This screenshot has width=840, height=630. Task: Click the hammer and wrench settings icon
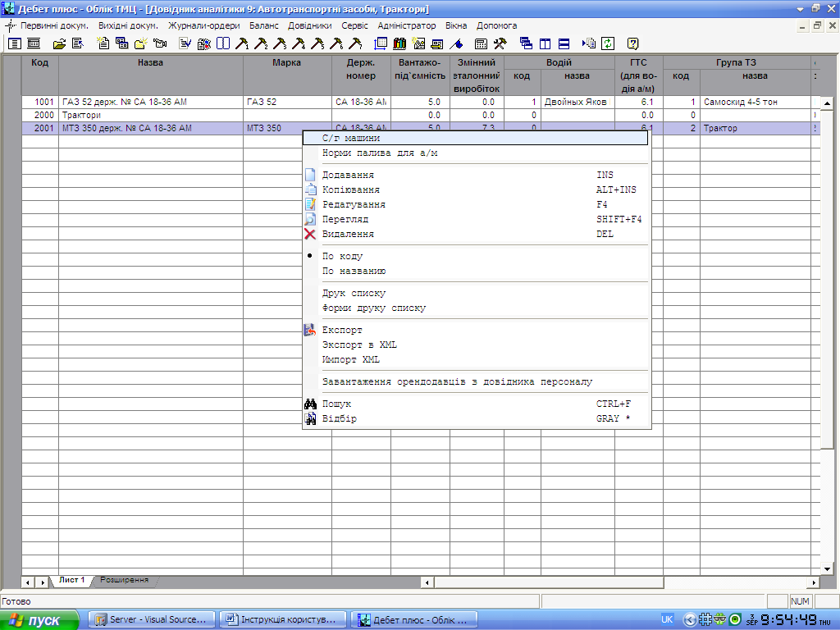pos(500,44)
